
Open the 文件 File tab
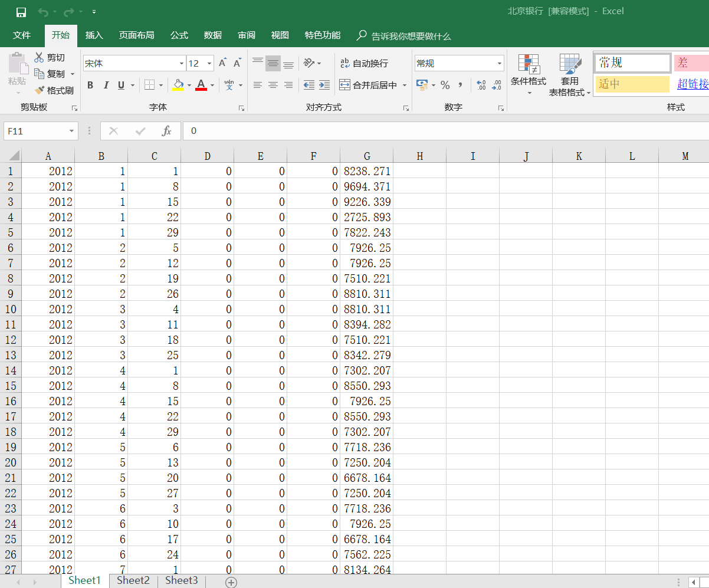coord(22,35)
